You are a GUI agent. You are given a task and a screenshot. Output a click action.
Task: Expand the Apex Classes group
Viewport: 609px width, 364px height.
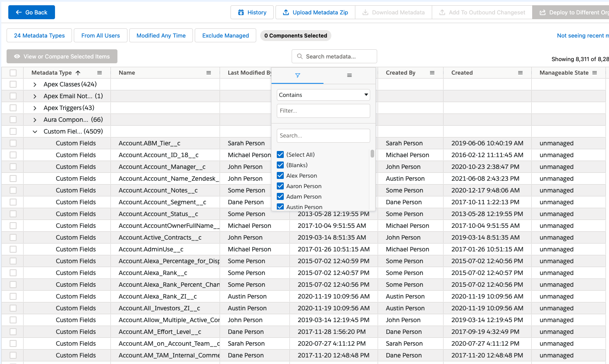tap(35, 85)
